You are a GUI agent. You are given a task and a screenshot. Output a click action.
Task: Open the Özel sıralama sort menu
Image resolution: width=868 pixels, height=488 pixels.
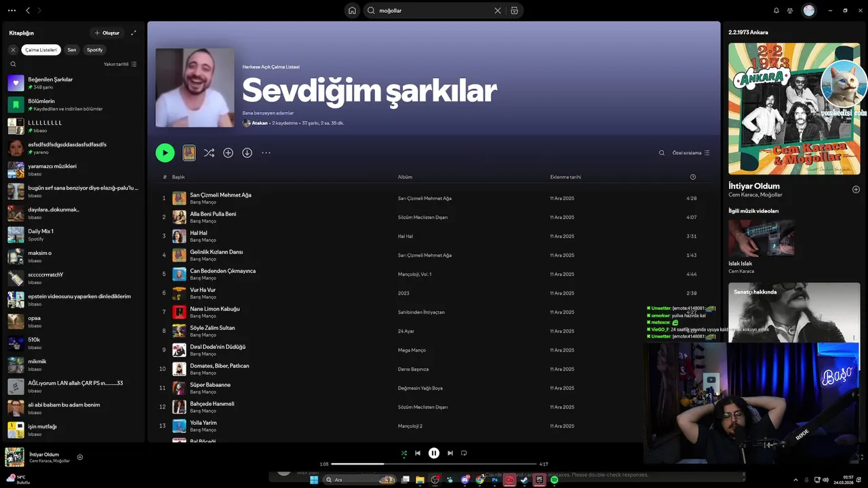coord(691,153)
